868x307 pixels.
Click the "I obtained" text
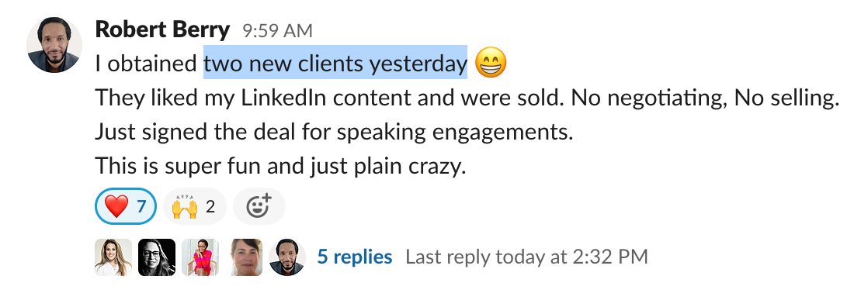click(x=147, y=64)
